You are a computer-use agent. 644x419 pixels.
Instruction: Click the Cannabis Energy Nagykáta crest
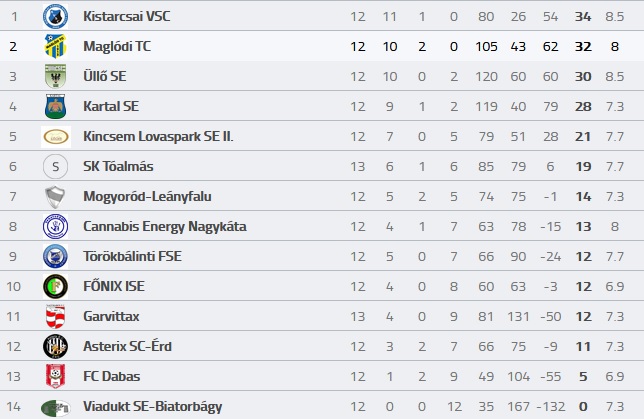tap(55, 226)
